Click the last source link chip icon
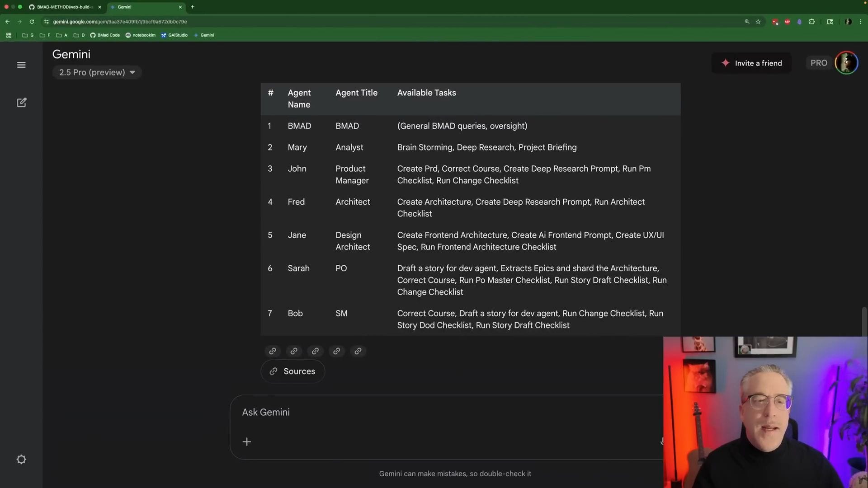 358,351
